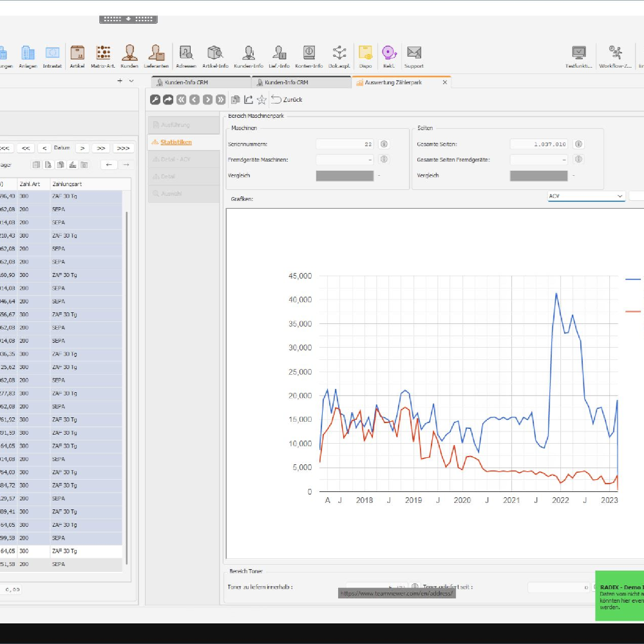Click gray Vergleich bar under Maschinen

pos(345,176)
